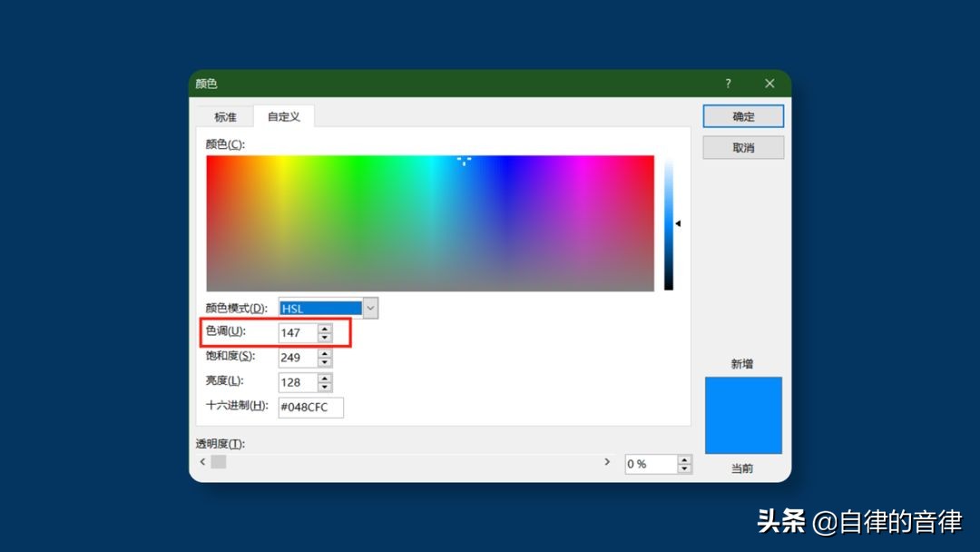980x552 pixels.
Task: Click the transparency slider thumb
Action: 218,462
